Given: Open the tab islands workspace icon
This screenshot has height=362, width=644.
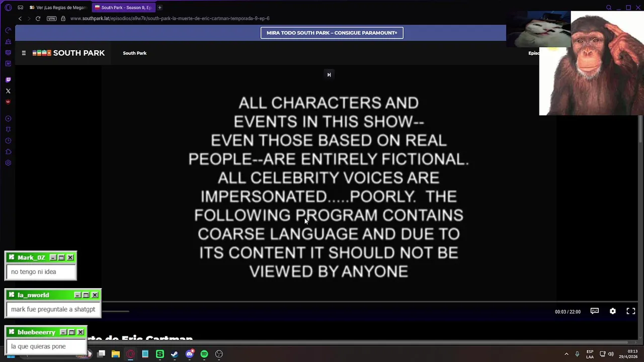Looking at the screenshot, I should click(x=20, y=8).
